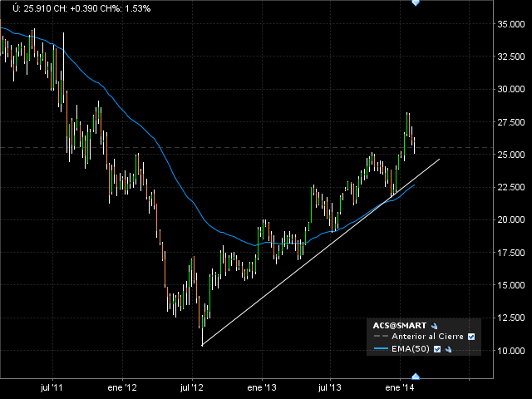Click the 22.500 price axis label
The height and width of the screenshot is (399, 532).
coord(511,187)
